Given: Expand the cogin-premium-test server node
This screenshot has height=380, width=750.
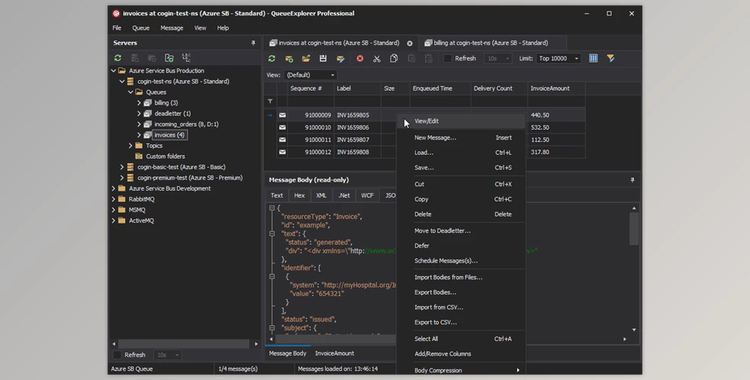Looking at the screenshot, I should click(x=122, y=178).
